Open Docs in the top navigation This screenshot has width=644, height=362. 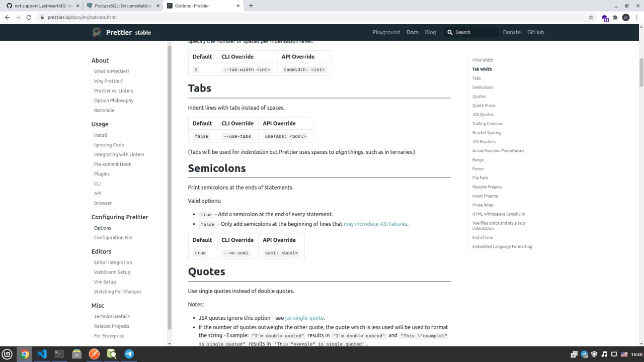(x=412, y=32)
